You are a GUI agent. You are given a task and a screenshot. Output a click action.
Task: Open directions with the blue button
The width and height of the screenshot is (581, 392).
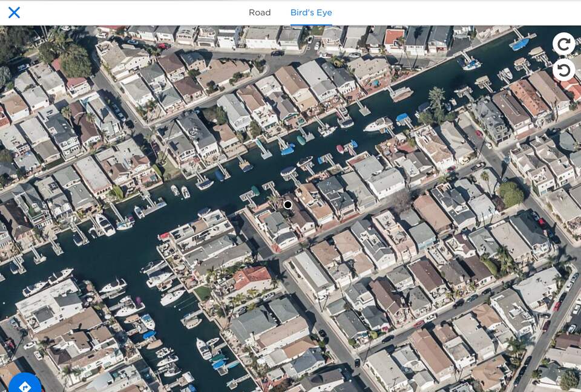pos(24,385)
